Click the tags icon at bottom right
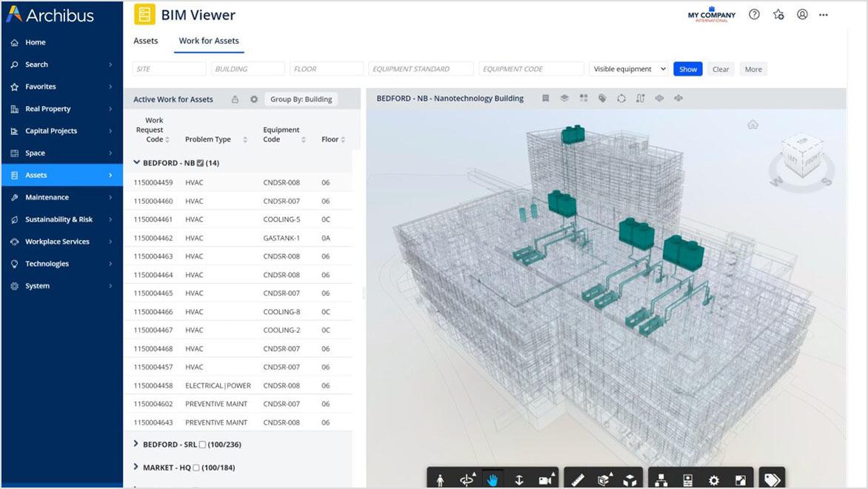Viewport: 868px width, 489px height. [772, 479]
